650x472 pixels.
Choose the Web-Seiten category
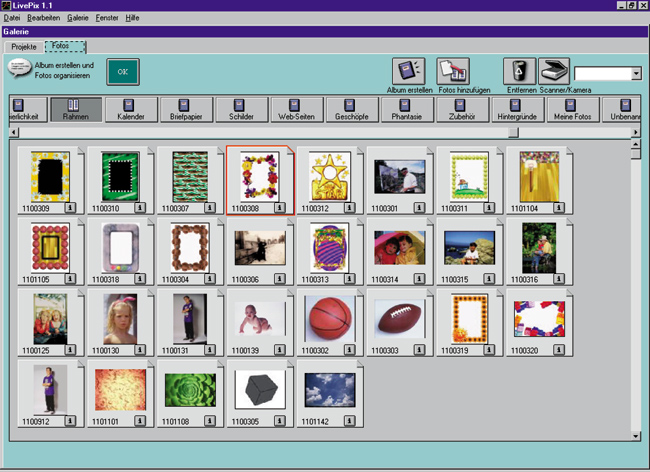(x=296, y=109)
